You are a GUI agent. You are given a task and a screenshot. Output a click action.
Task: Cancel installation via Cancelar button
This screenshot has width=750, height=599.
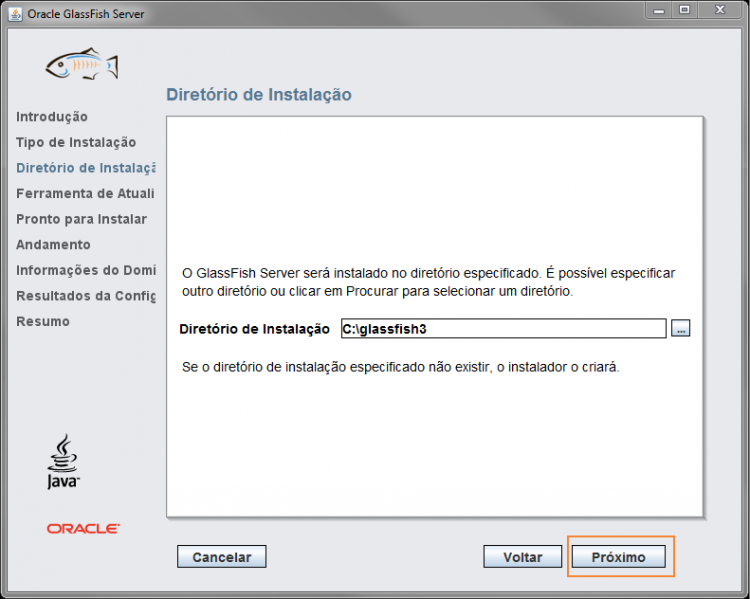(x=221, y=556)
